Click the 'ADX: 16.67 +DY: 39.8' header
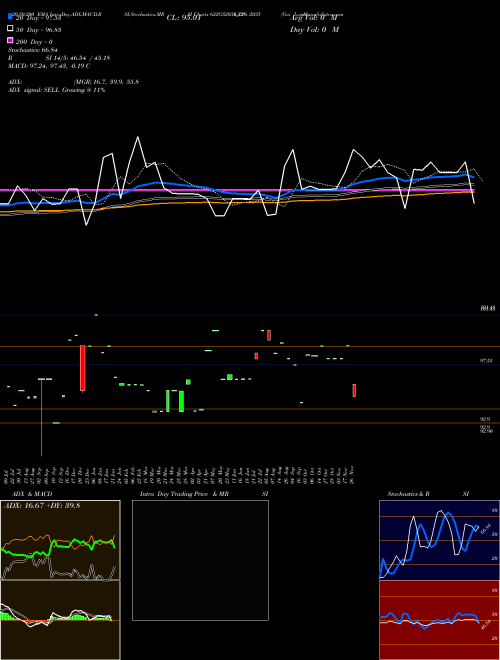Screen dimensions: 500x660 tap(42, 506)
